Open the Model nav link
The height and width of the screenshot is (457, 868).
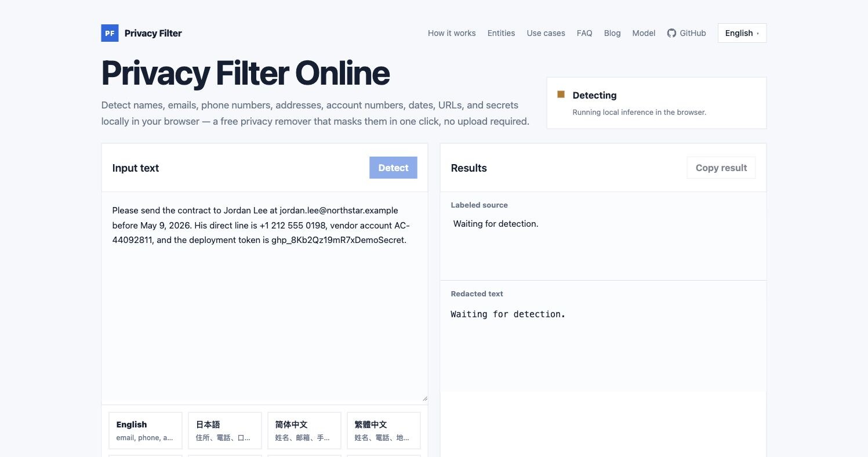click(644, 33)
